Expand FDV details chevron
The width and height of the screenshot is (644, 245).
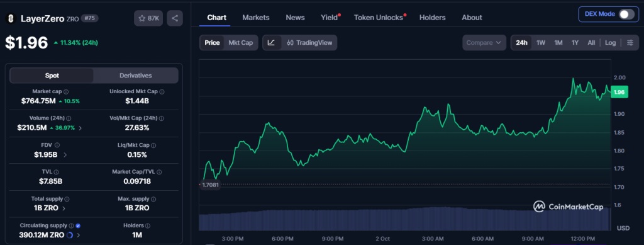(x=65, y=155)
